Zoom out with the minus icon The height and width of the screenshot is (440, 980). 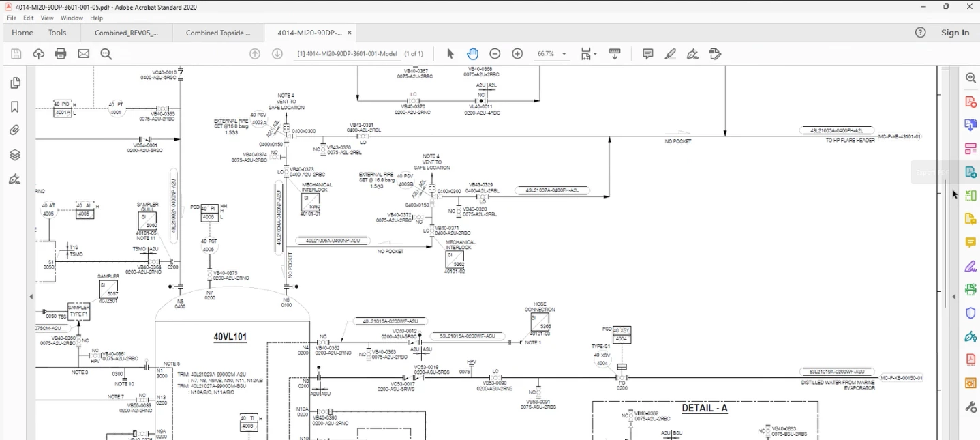[x=495, y=54]
